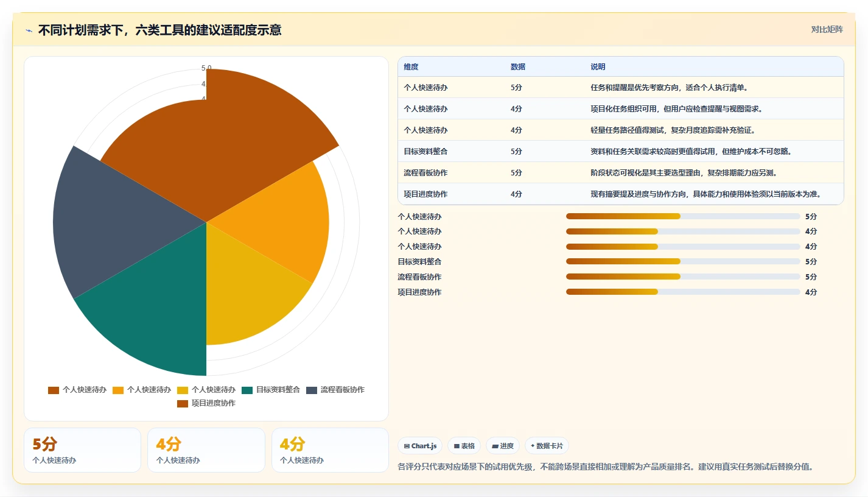Select the 进度 tag
Viewport: 868px width, 497px height.
coord(503,446)
